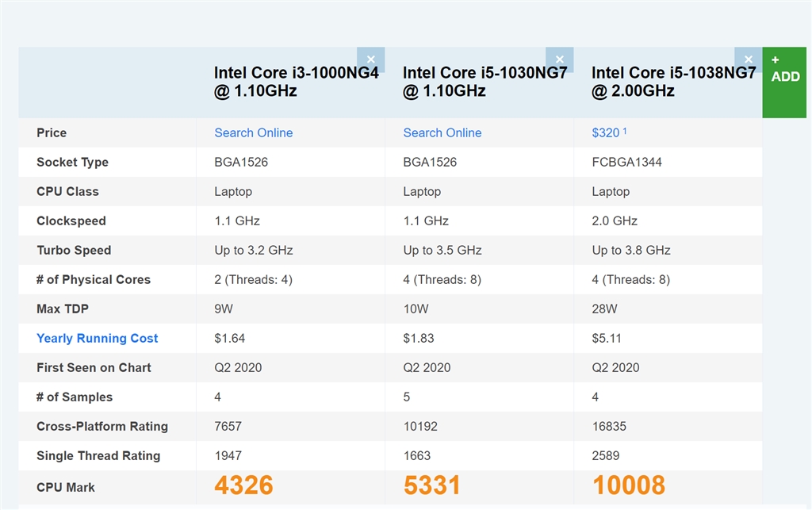This screenshot has height=510, width=812.
Task: Click the 10008 CPU Mark score
Action: coord(629,485)
